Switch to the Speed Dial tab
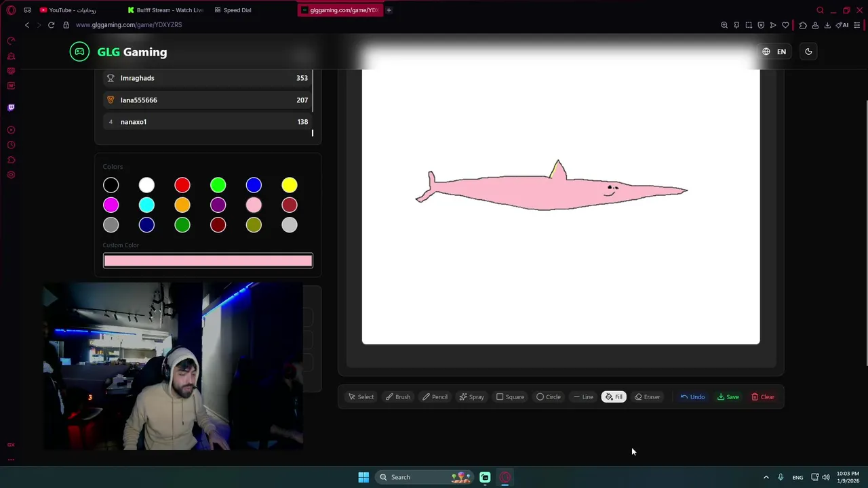This screenshot has height=488, width=868. (x=252, y=10)
